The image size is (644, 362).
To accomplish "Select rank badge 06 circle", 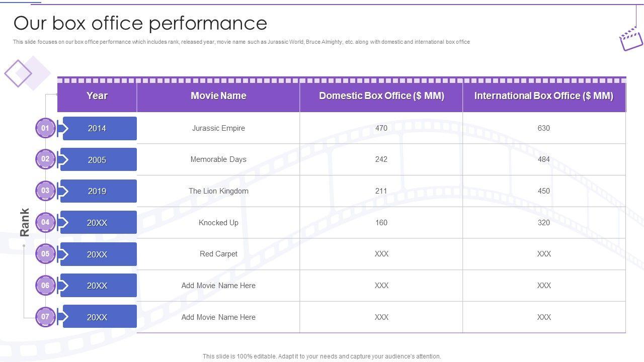I will 45,286.
